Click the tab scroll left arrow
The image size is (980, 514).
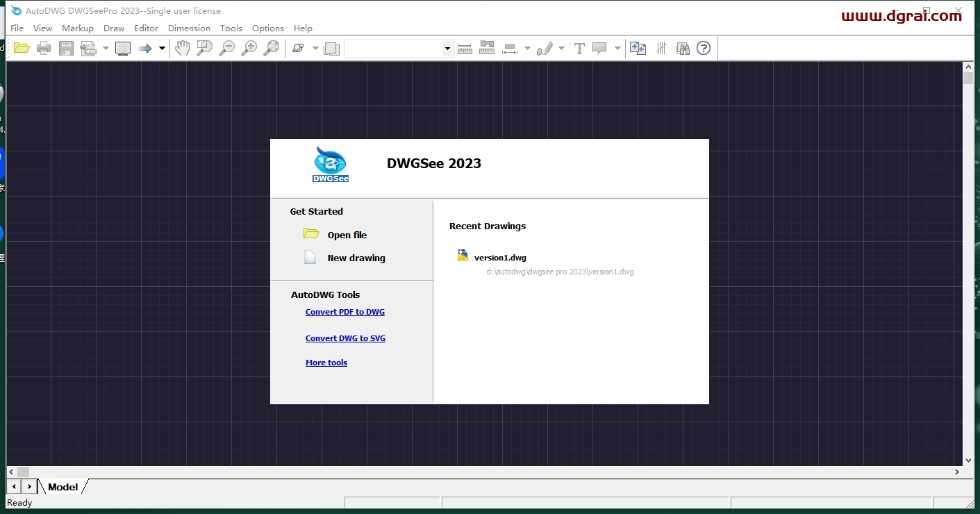pyautogui.click(x=14, y=487)
